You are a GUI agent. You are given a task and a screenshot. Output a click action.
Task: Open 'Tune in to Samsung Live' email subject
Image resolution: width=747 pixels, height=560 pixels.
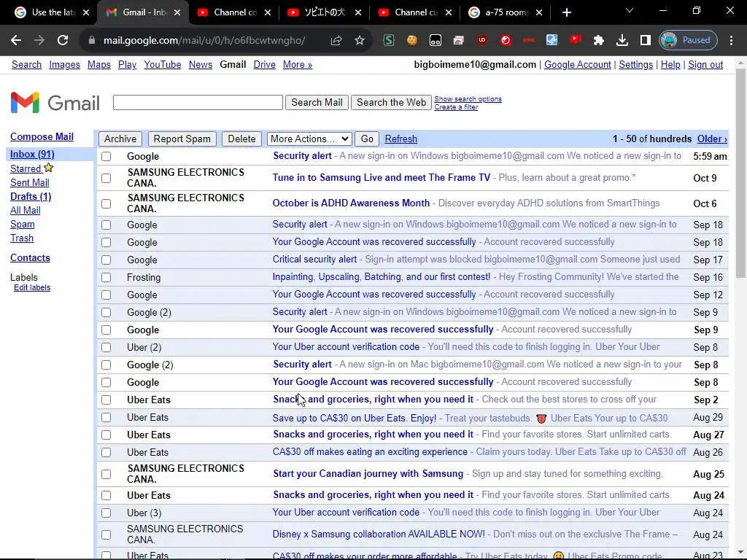coord(381,178)
